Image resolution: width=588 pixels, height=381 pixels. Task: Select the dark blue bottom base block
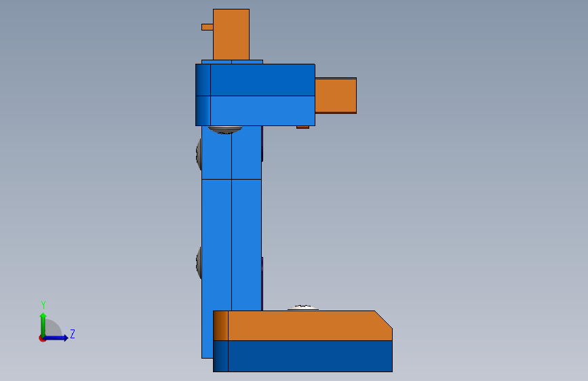(303, 356)
